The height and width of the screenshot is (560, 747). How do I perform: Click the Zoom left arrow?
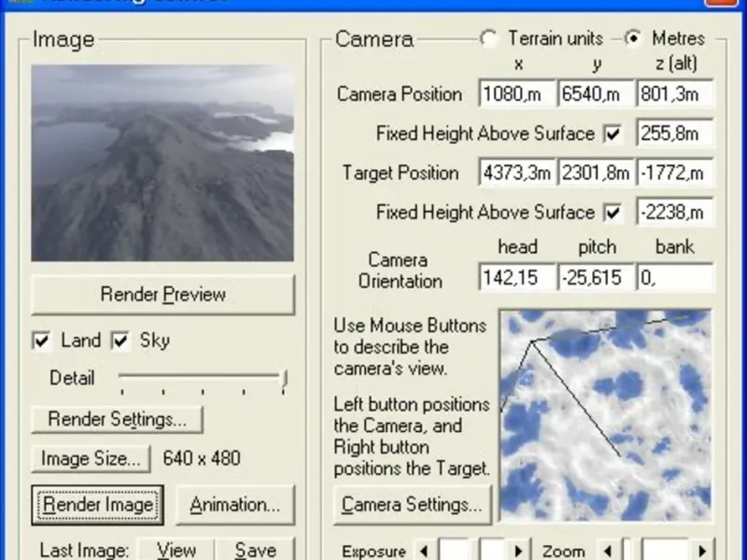point(609,551)
